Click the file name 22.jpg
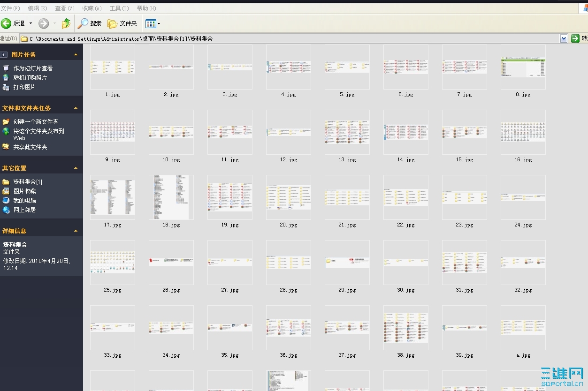Viewport: 588px width, 391px height. point(406,225)
